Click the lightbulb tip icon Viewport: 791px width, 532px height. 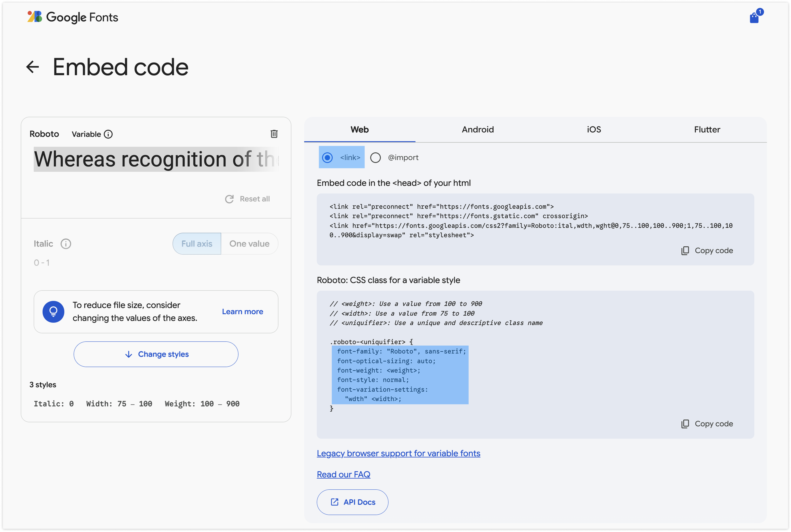(x=53, y=312)
